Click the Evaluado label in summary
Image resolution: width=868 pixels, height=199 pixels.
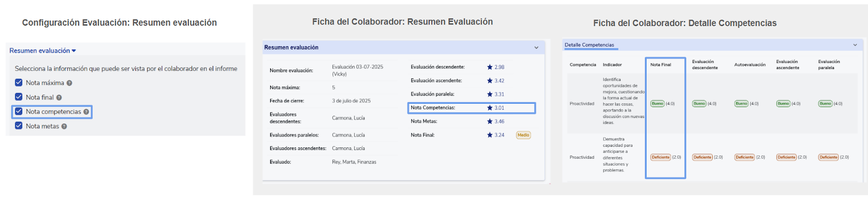point(280,162)
